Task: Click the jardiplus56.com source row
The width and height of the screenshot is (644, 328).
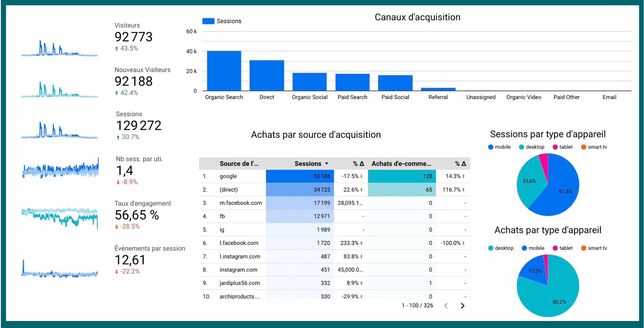Action: click(334, 283)
